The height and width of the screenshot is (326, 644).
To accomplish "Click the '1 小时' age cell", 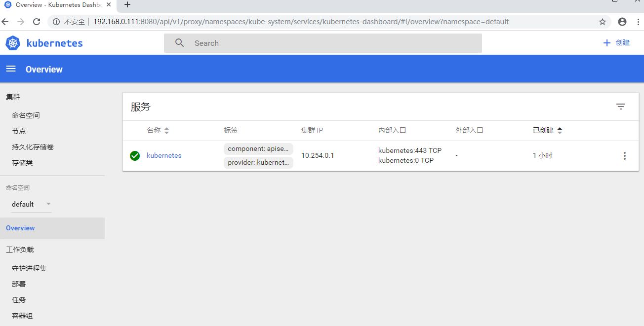I will (x=543, y=156).
